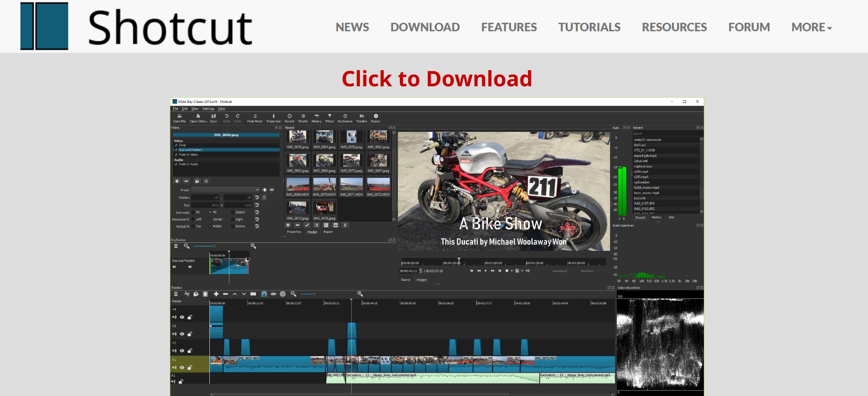The image size is (868, 396).
Task: Open the playlist hamburger menu
Action: (x=345, y=225)
